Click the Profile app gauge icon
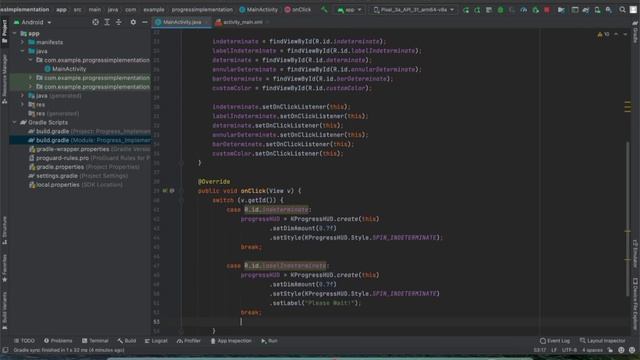This screenshot has height=360, width=640. click(x=524, y=10)
